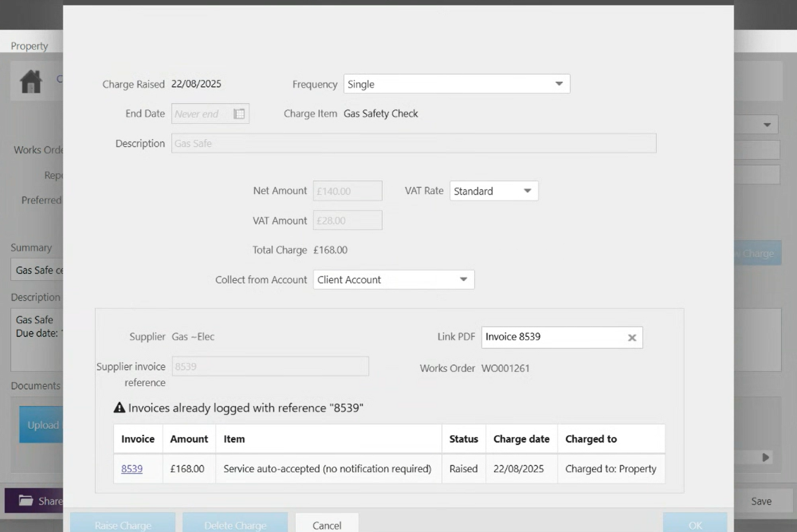Viewport: 797px width, 532px height.
Task: Open the Collect from Account dropdown
Action: (394, 280)
